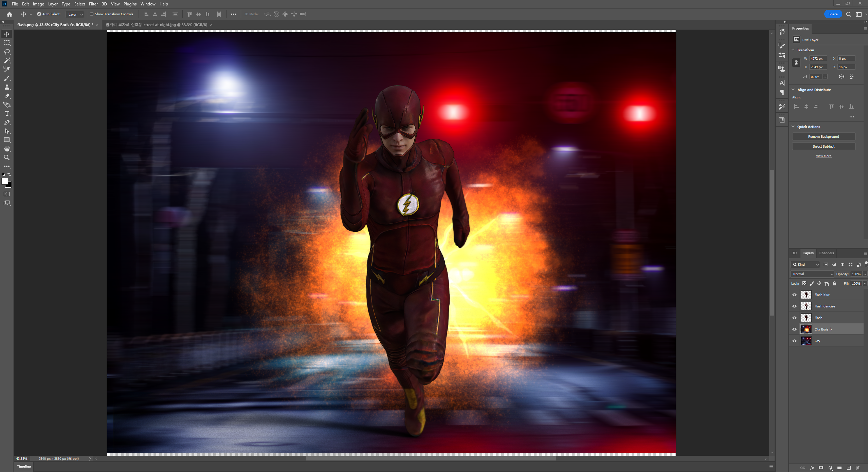Select the Move tool in the toolbox
The image size is (868, 472).
pos(7,34)
